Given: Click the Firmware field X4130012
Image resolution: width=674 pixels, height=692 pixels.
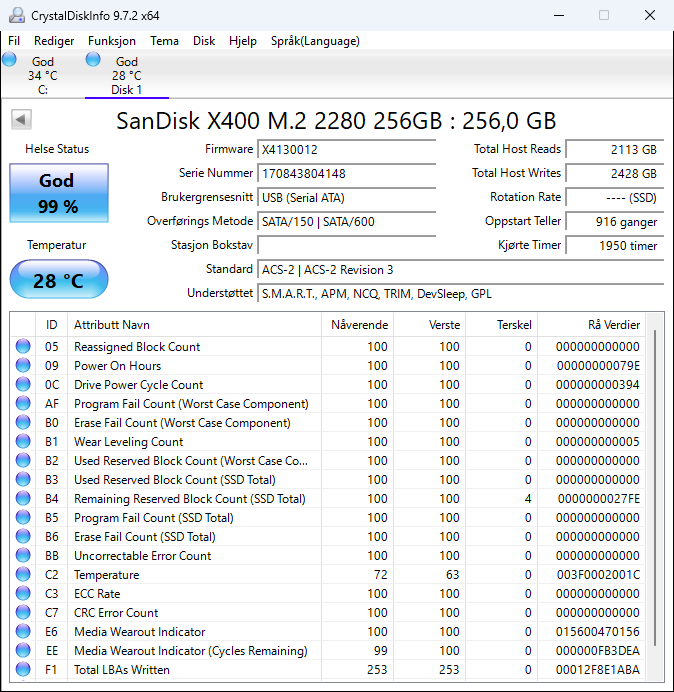Looking at the screenshot, I should coord(347,150).
